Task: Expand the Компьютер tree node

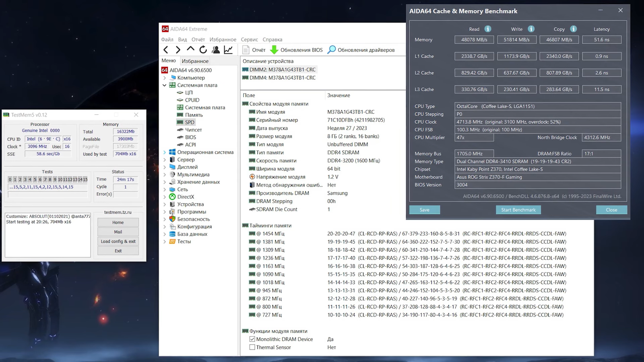Action: tap(165, 78)
